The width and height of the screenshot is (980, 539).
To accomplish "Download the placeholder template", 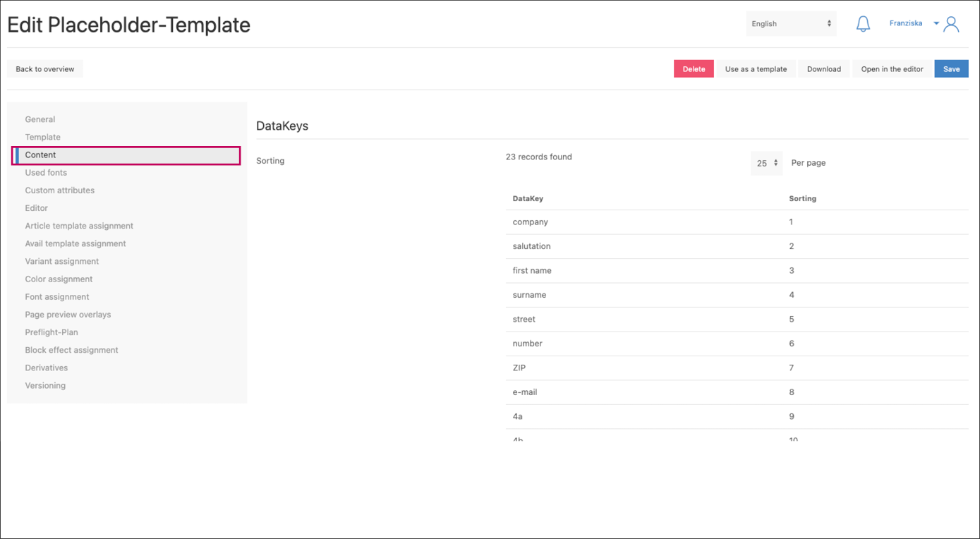I will click(x=823, y=69).
